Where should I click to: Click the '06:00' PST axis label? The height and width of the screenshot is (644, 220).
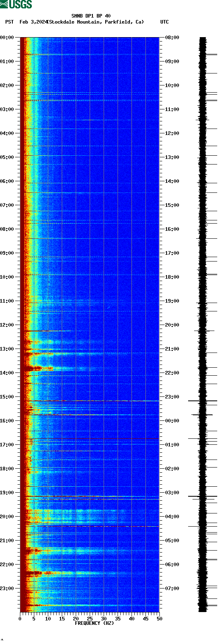7,181
